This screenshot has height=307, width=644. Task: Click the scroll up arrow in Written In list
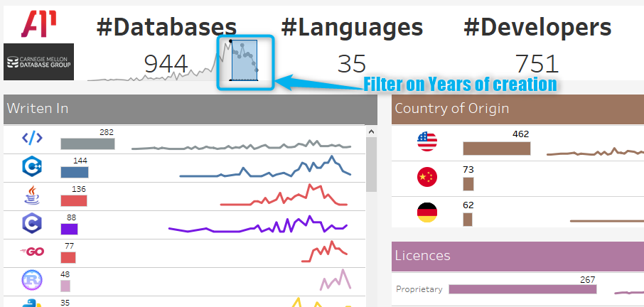click(x=371, y=131)
